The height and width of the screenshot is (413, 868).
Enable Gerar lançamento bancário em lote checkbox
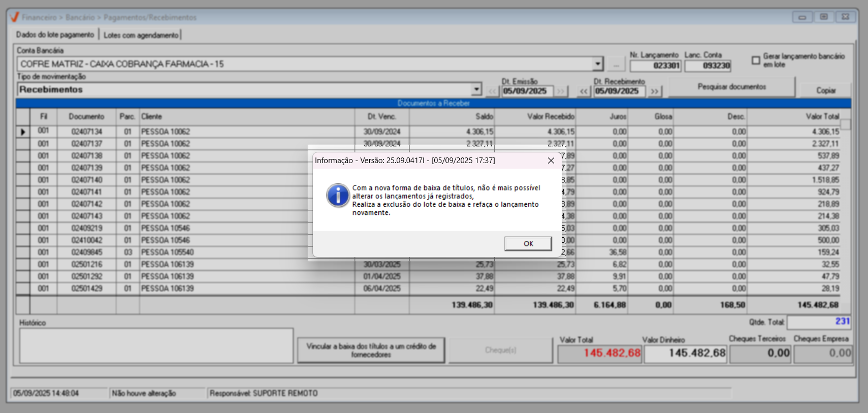(x=756, y=60)
